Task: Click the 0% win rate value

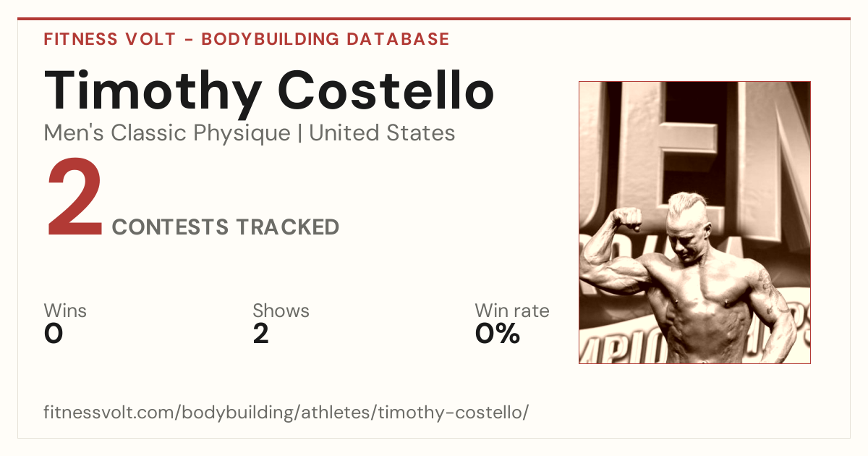Action: click(498, 334)
